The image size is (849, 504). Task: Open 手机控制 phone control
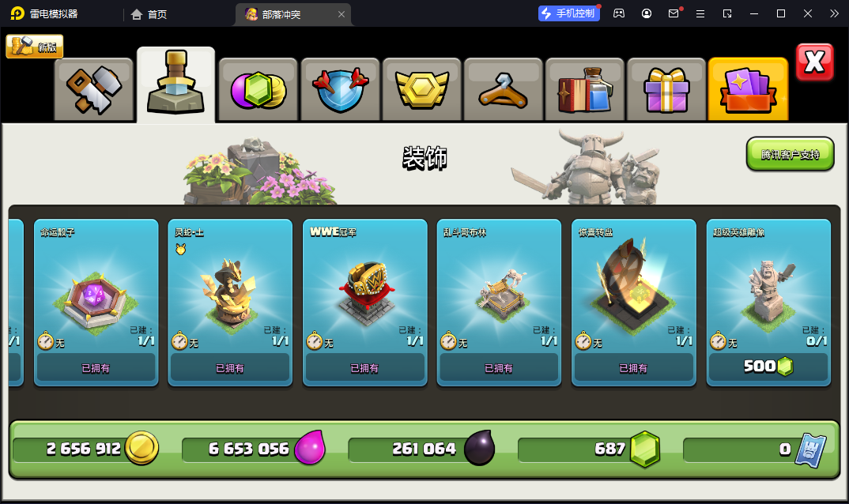click(568, 13)
